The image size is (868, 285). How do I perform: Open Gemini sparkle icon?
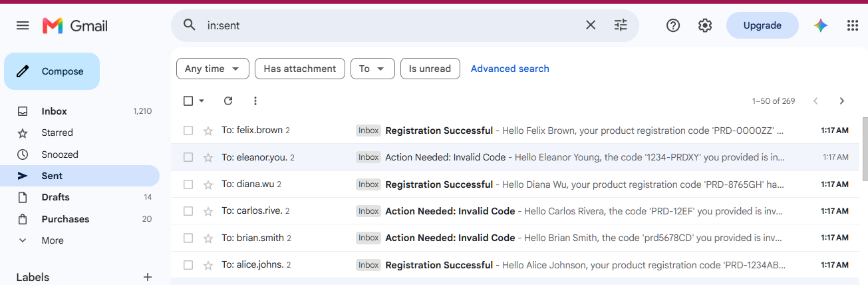821,25
